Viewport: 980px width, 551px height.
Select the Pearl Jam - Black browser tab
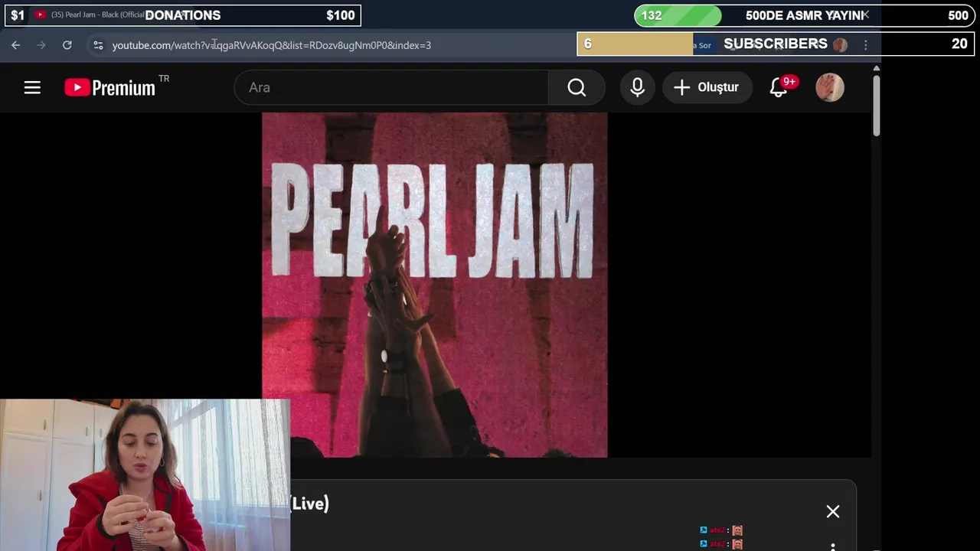88,15
